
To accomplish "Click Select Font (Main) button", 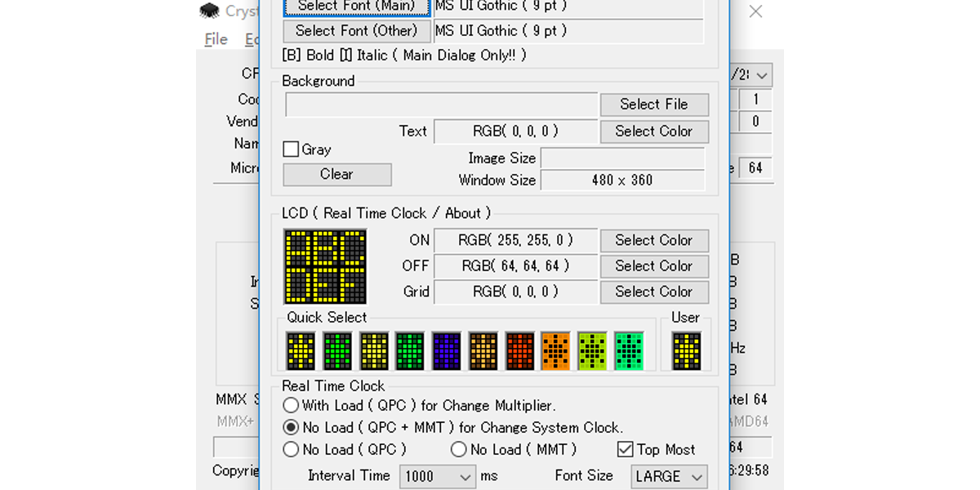I will click(x=356, y=6).
